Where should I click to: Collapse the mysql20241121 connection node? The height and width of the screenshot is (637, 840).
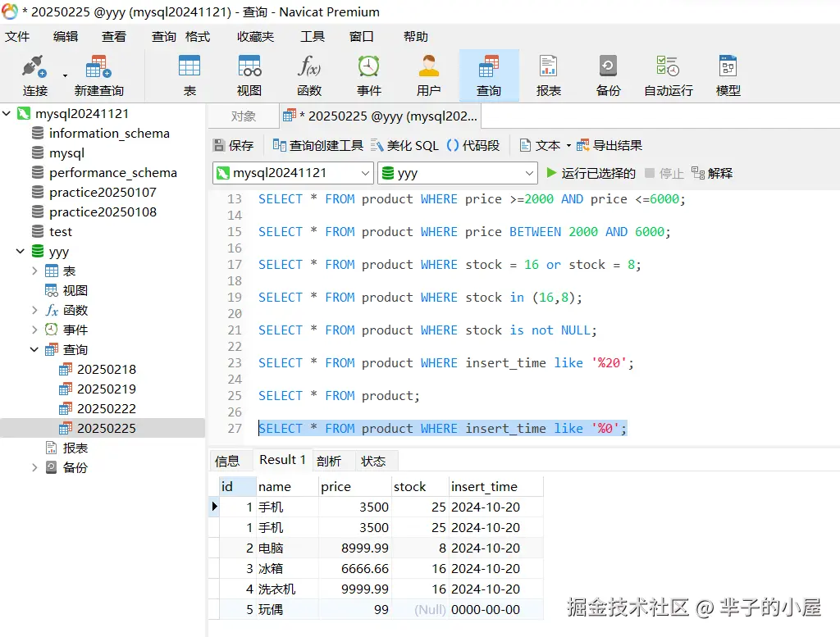point(7,113)
